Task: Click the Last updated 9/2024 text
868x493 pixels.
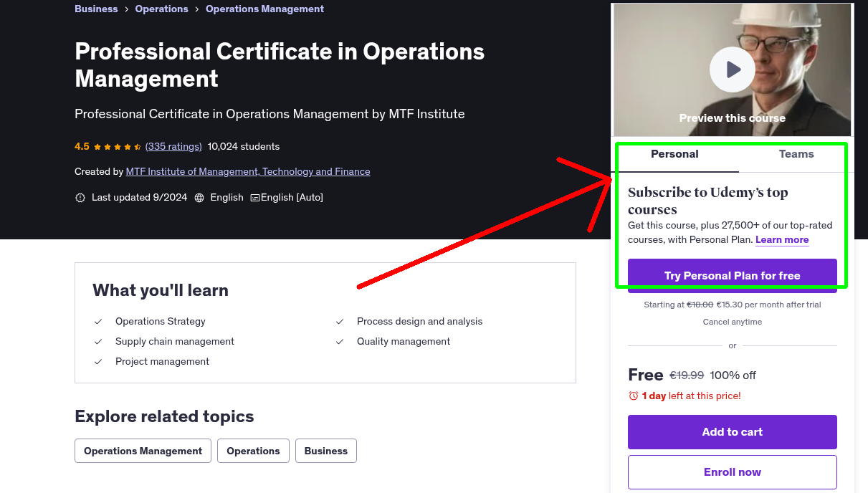Action: [x=139, y=197]
